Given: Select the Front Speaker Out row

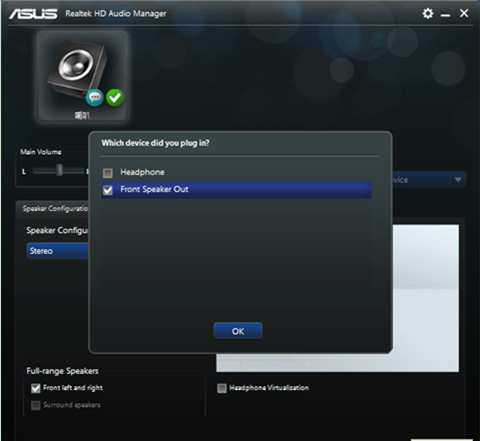Looking at the screenshot, I should pyautogui.click(x=236, y=190).
